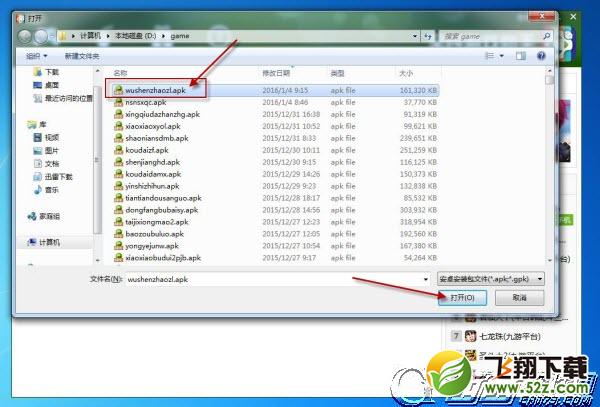This screenshot has width=600, height=407.
Task: Open 迅雷下载 folder in the sidebar
Action: (55, 175)
